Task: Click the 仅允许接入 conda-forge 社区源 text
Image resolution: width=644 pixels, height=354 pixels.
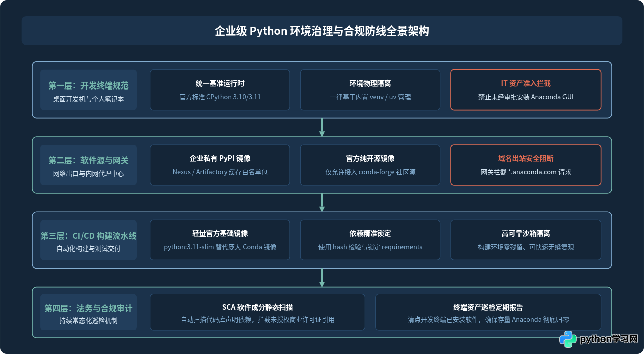Action: pyautogui.click(x=370, y=172)
